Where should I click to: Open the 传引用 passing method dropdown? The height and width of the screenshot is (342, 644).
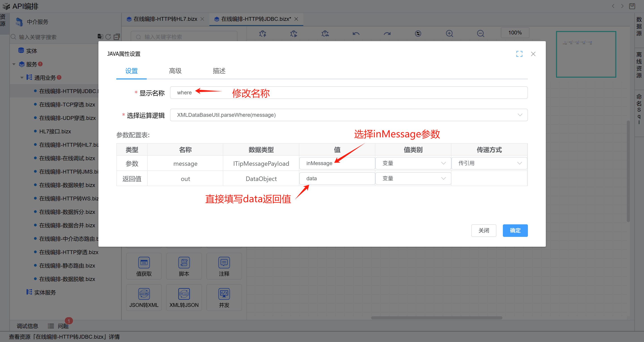tap(489, 163)
